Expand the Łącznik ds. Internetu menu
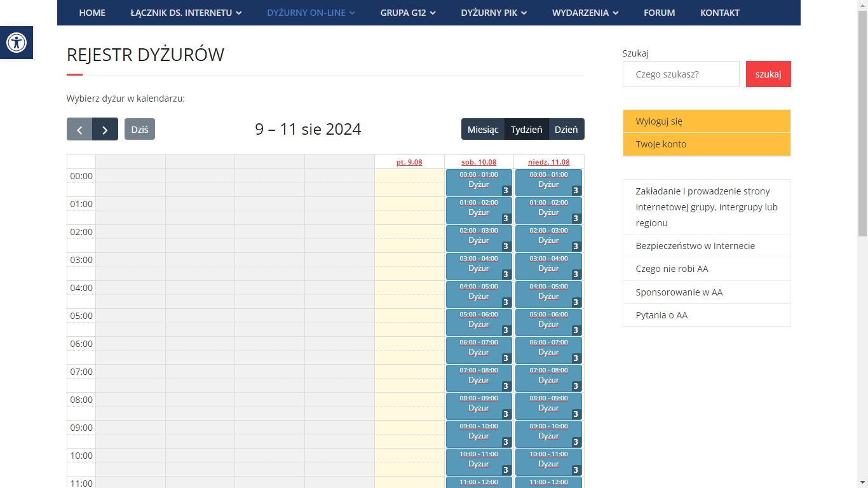Image resolution: width=868 pixels, height=488 pixels. [x=186, y=13]
